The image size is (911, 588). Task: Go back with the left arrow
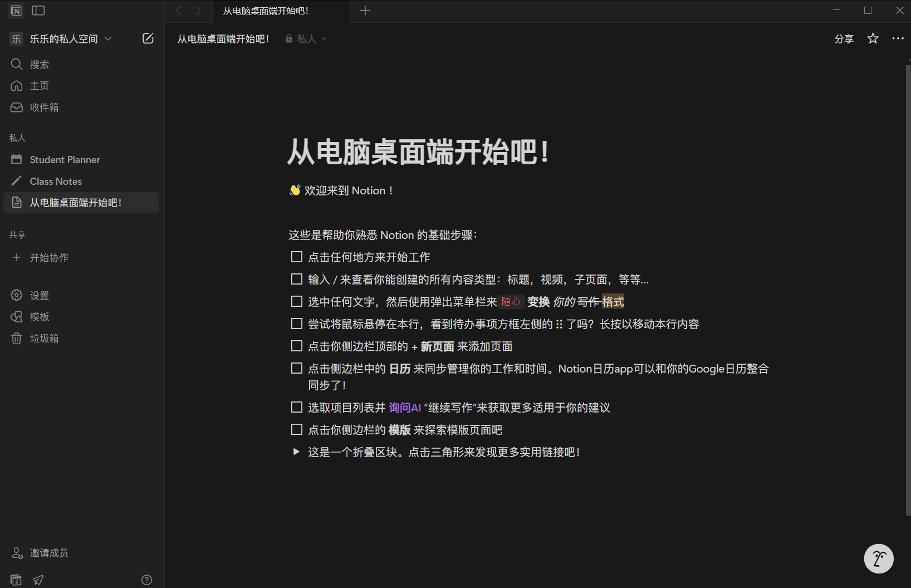[179, 11]
